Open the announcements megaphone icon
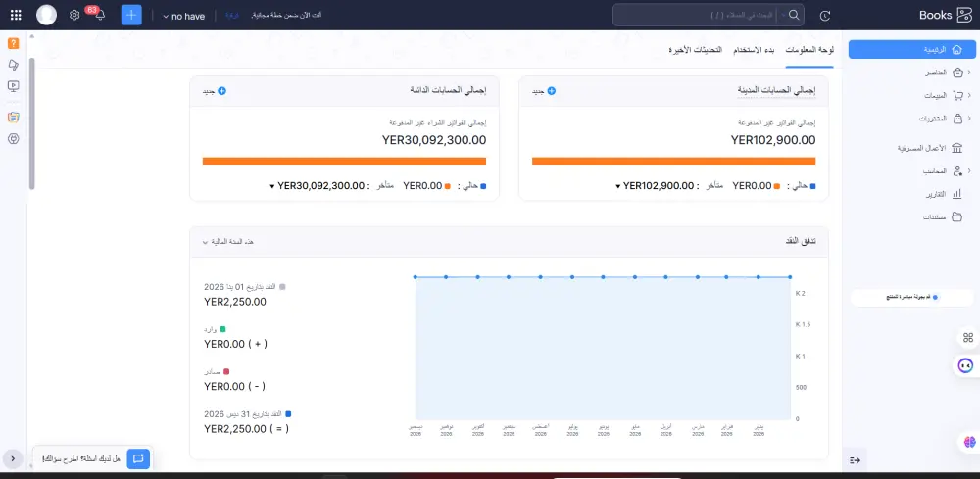The width and height of the screenshot is (980, 479). [13, 65]
